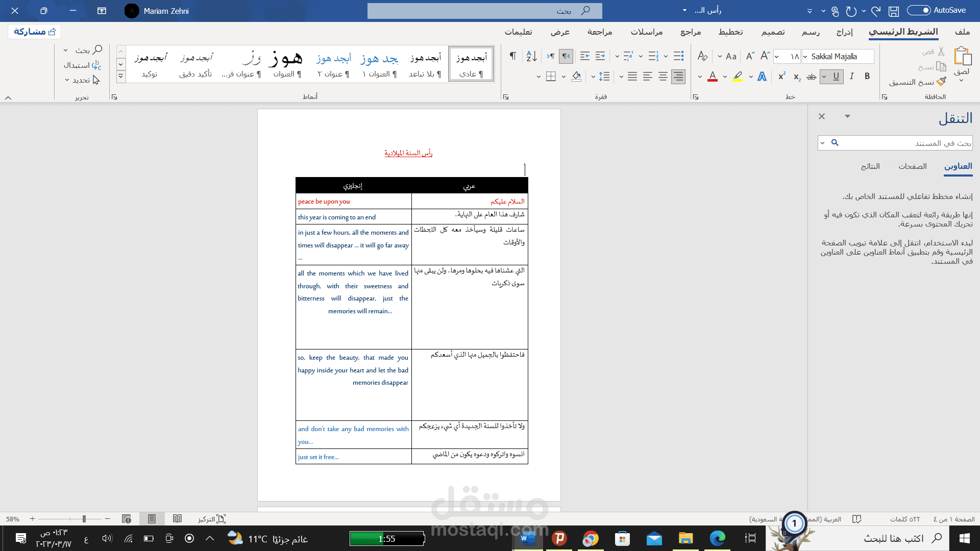Viewport: 980px width, 551px height.
Task: Toggle Bold formatting
Action: 867,77
